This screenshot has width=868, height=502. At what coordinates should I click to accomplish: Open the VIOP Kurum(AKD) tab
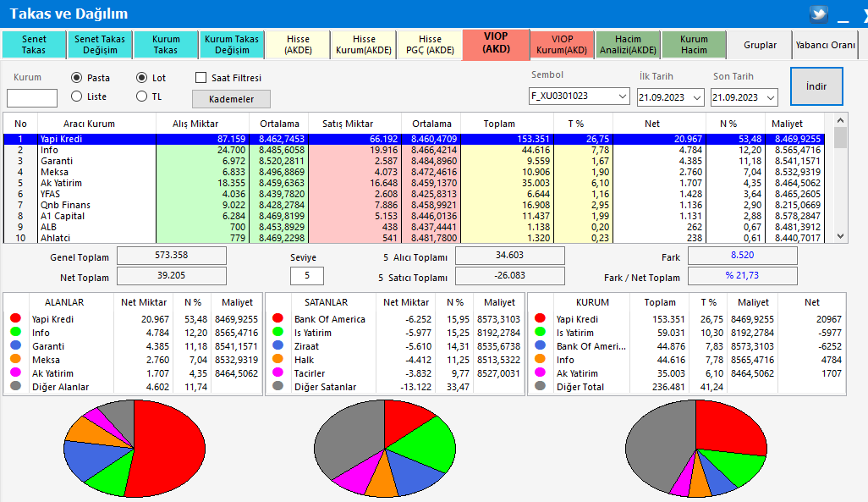[x=562, y=45]
